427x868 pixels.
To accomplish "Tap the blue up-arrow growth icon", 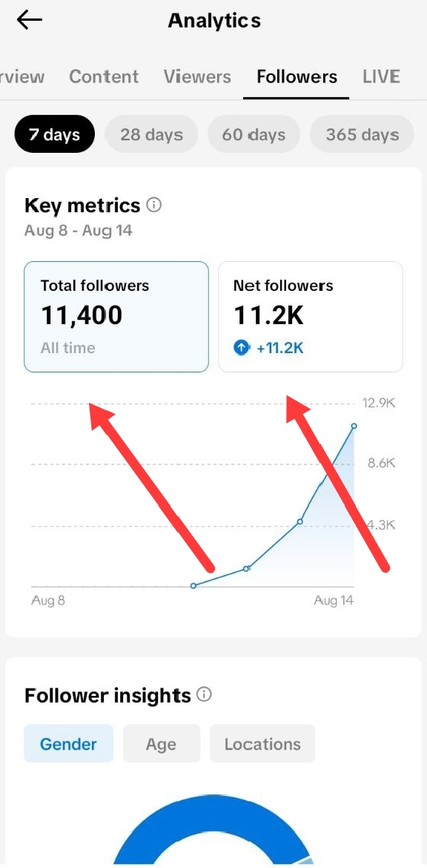I will pyautogui.click(x=241, y=348).
